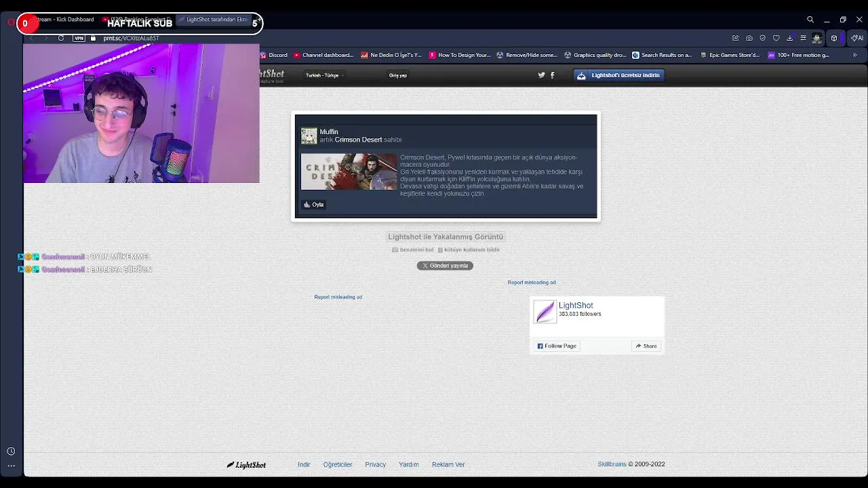
Task: Open the Skillbrains footer link
Action: [x=612, y=464]
